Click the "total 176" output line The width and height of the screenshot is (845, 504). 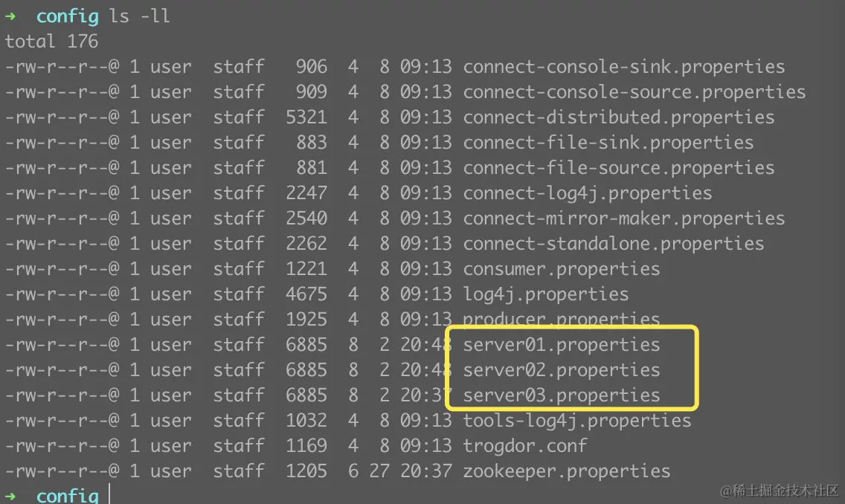(x=51, y=41)
